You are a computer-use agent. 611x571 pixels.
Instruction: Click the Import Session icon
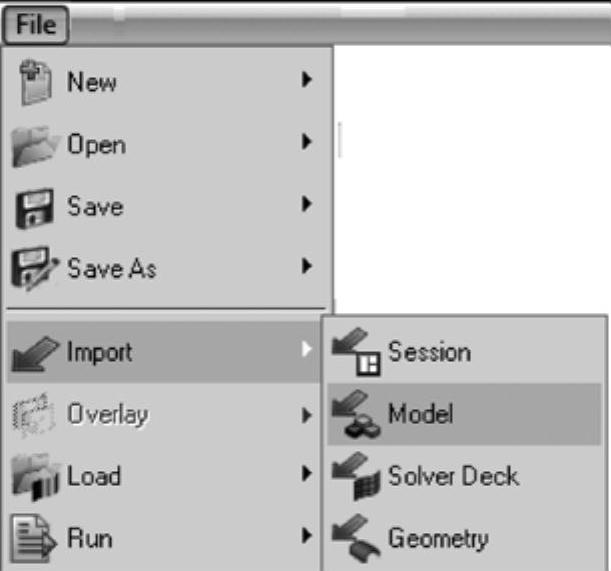pyautogui.click(x=356, y=352)
